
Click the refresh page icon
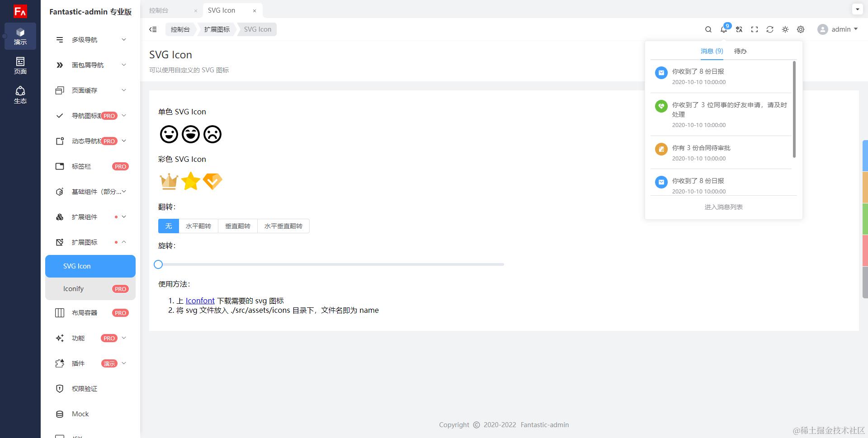[x=770, y=29]
